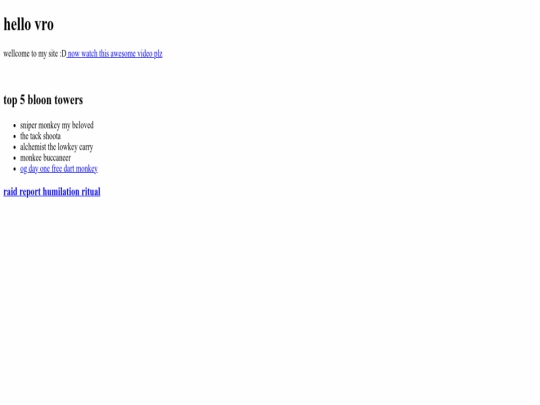Click the word "top" in the subheading

(10, 101)
